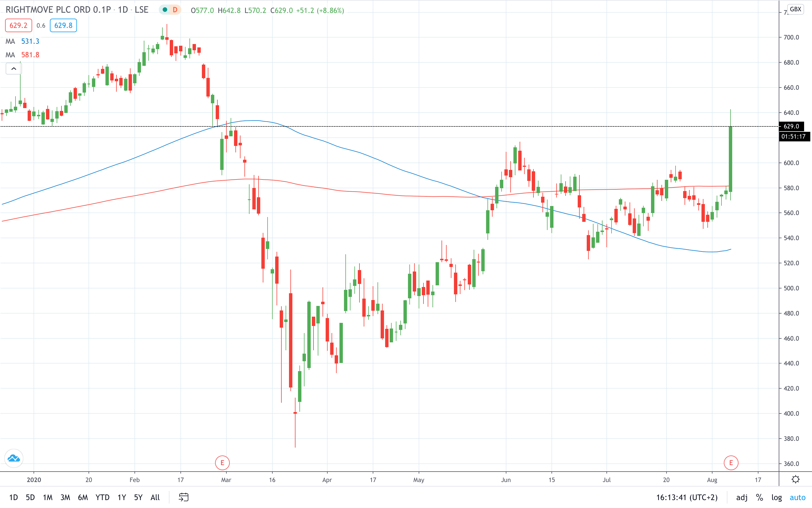Click the high value H642.8
This screenshot has width=812, height=508.
(229, 10)
